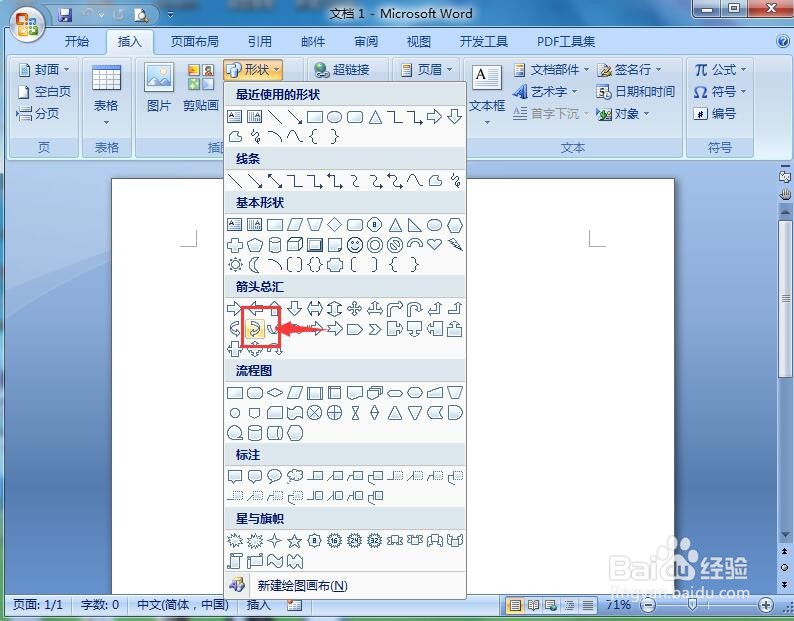Viewport: 794px width, 621px height.
Task: Save the document via quick access toolbar
Action: 64,15
